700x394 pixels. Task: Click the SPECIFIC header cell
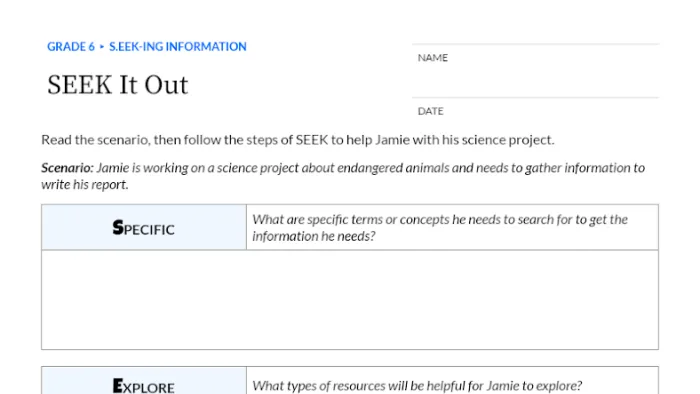(144, 227)
